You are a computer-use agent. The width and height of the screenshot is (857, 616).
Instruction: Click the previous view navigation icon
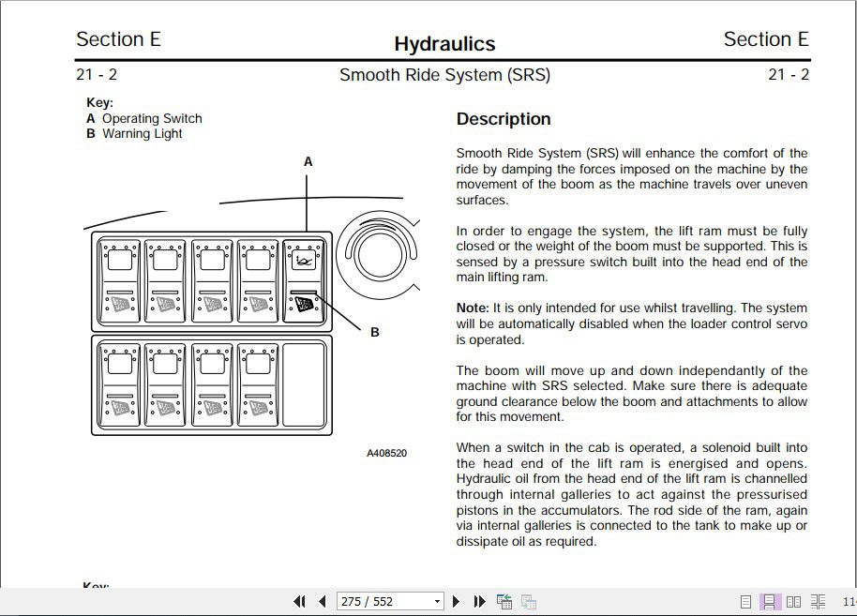pos(504,602)
